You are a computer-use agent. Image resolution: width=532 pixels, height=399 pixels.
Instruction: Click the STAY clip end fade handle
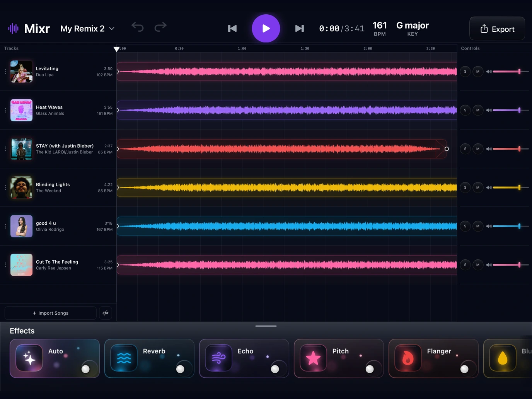click(x=447, y=149)
